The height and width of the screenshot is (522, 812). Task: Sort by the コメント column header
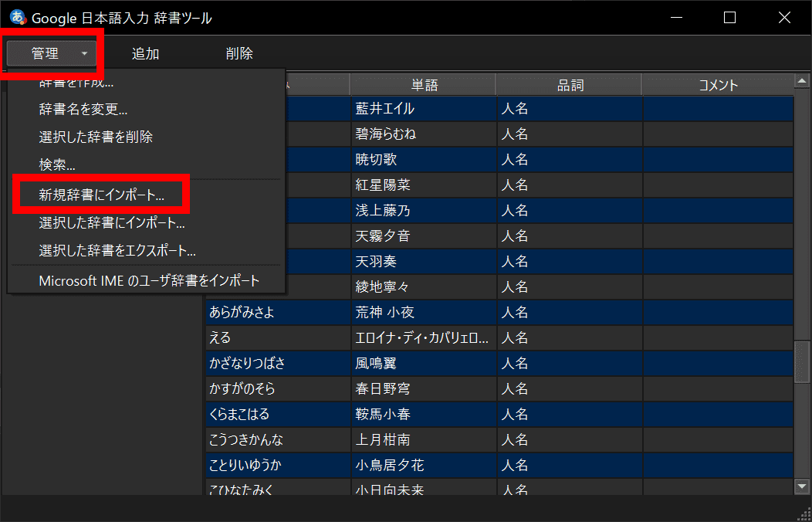coord(718,85)
